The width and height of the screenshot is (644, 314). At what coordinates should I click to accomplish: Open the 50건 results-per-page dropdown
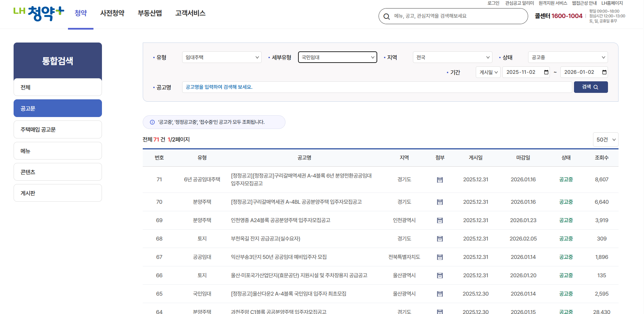click(606, 139)
